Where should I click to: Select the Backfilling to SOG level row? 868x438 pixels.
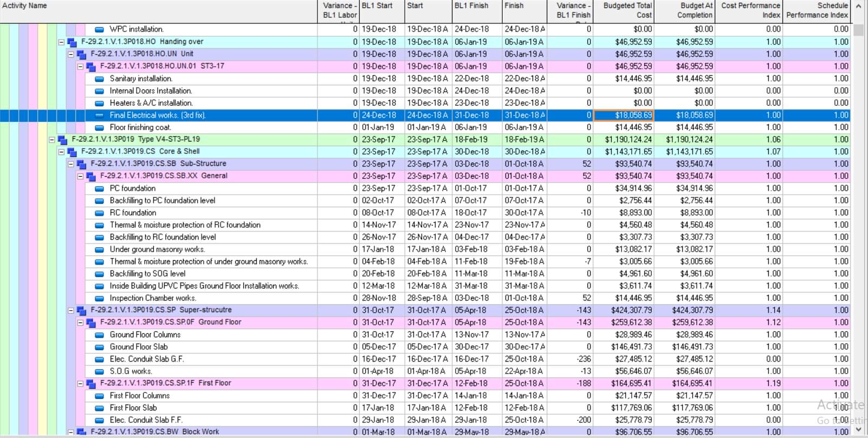coord(425,274)
